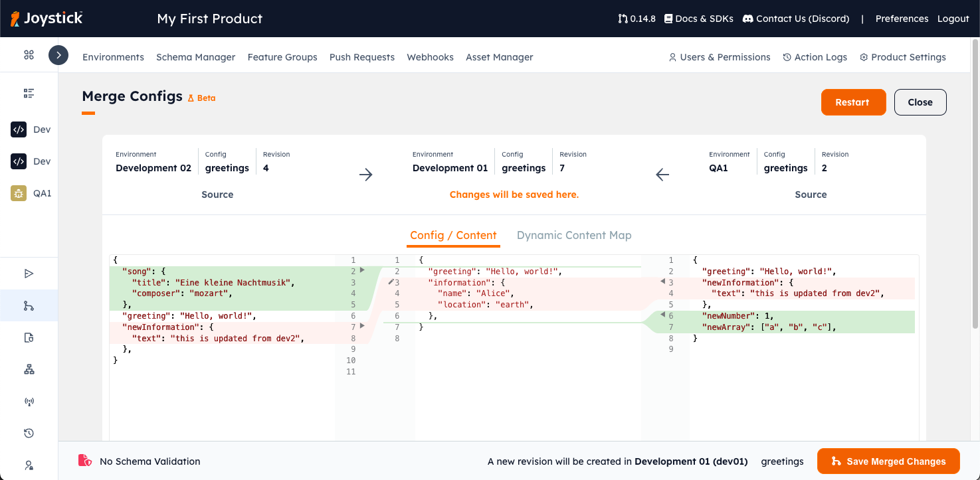
Task: Open the Docs & SDKs link
Action: coord(698,19)
